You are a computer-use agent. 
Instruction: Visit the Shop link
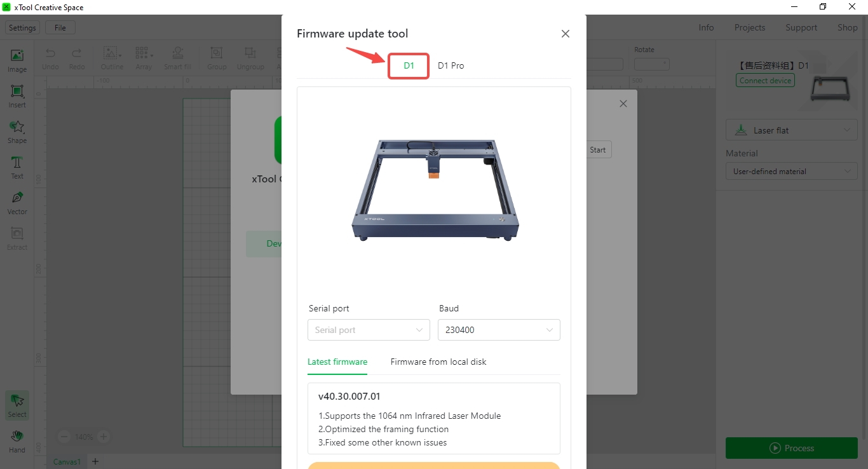pos(847,27)
